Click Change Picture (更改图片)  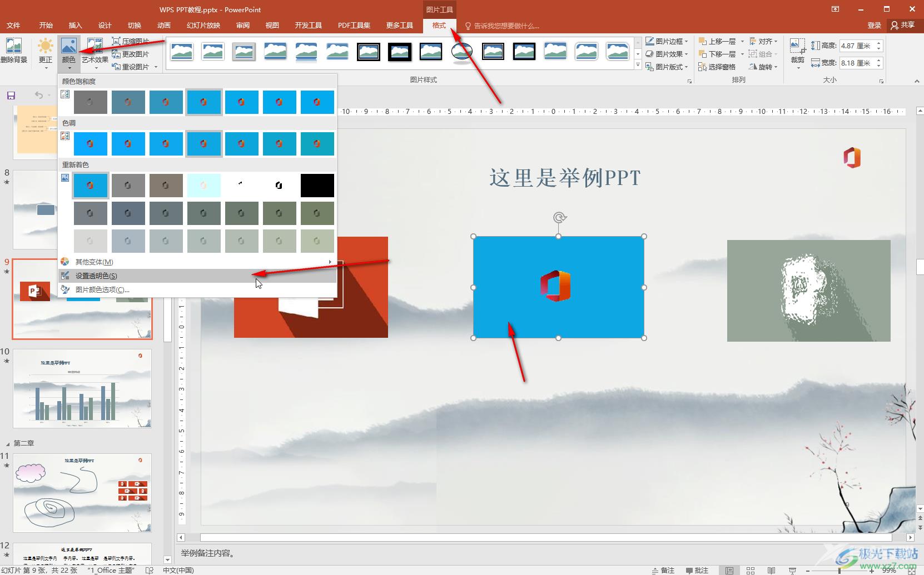(x=131, y=54)
